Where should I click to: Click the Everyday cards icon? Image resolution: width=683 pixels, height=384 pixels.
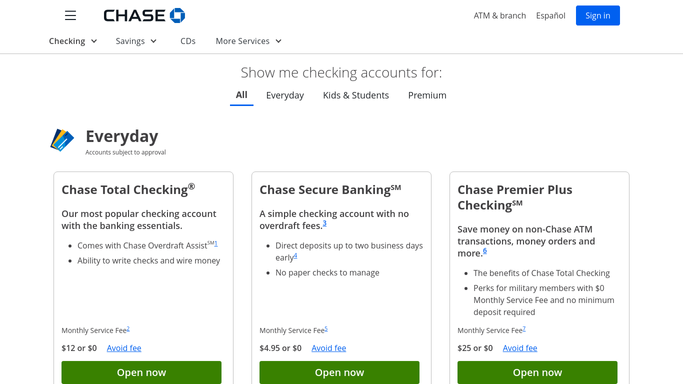(x=62, y=140)
